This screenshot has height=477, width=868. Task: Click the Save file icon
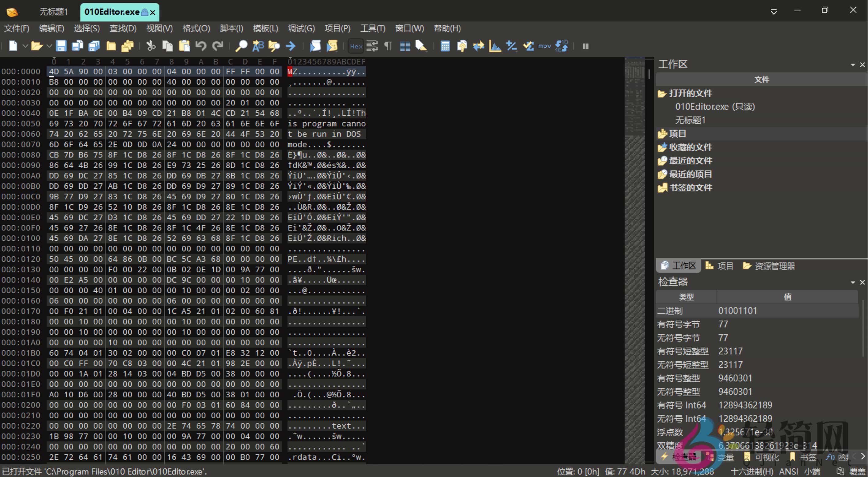tap(61, 46)
